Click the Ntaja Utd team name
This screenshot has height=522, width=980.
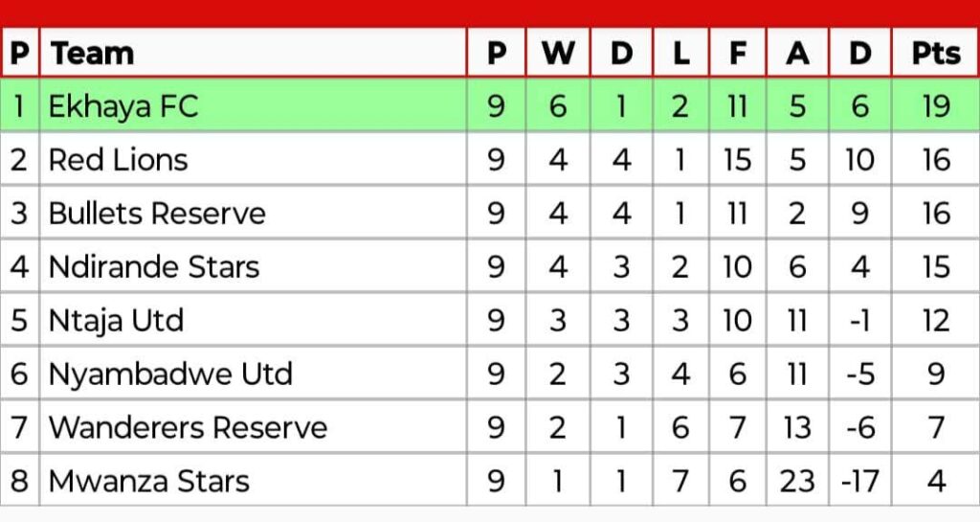(x=116, y=321)
